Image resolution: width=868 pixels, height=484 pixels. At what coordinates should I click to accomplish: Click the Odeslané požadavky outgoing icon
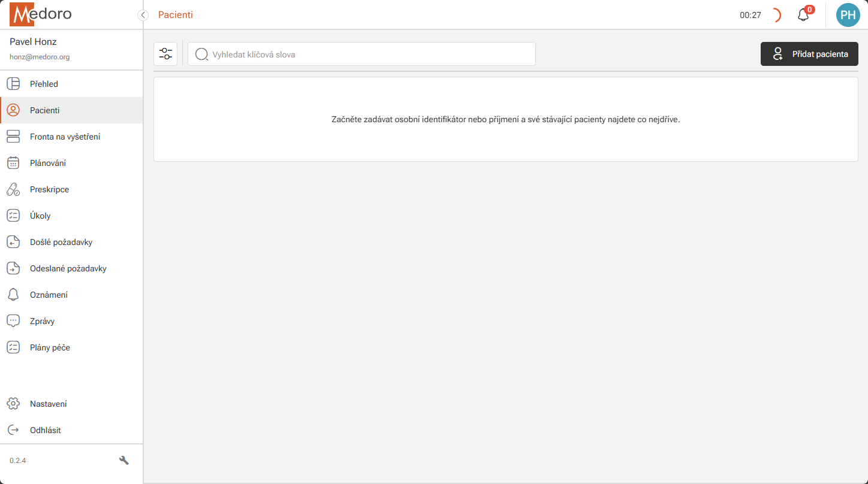pyautogui.click(x=13, y=268)
